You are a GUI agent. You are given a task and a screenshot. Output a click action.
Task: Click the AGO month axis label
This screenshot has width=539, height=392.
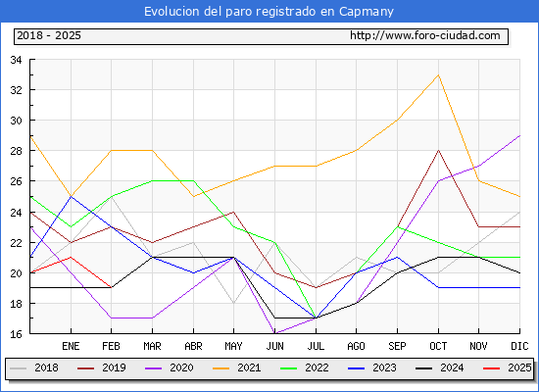pos(356,346)
